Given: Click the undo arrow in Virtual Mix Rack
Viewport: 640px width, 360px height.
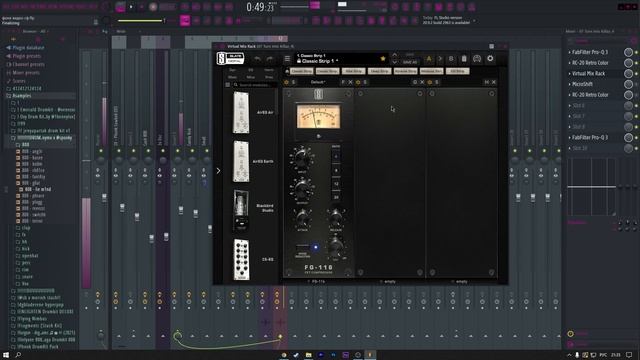Looking at the screenshot, I should pyautogui.click(x=257, y=59).
